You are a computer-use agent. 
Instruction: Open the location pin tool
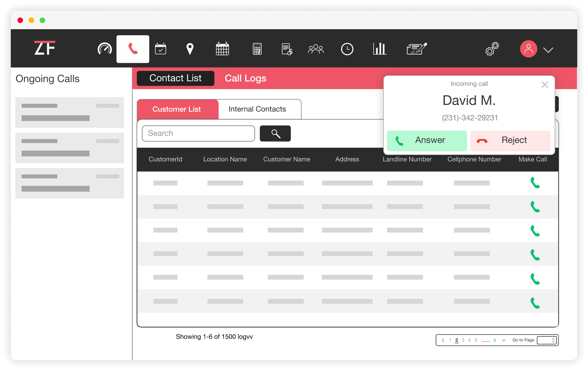pos(190,49)
